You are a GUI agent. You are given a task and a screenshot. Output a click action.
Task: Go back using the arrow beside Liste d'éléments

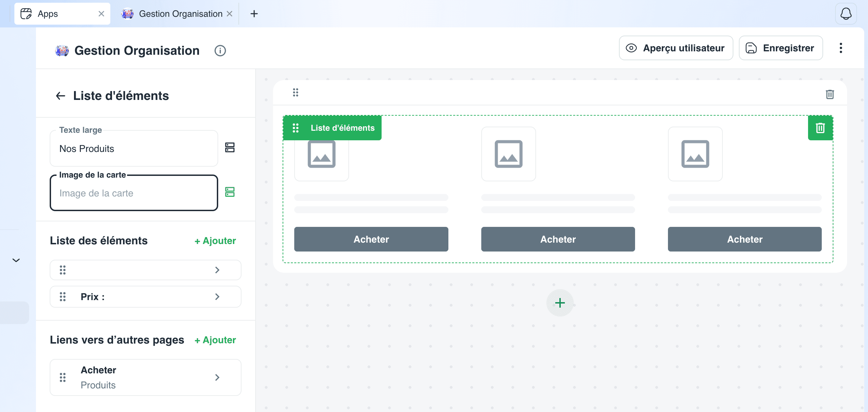pyautogui.click(x=61, y=96)
